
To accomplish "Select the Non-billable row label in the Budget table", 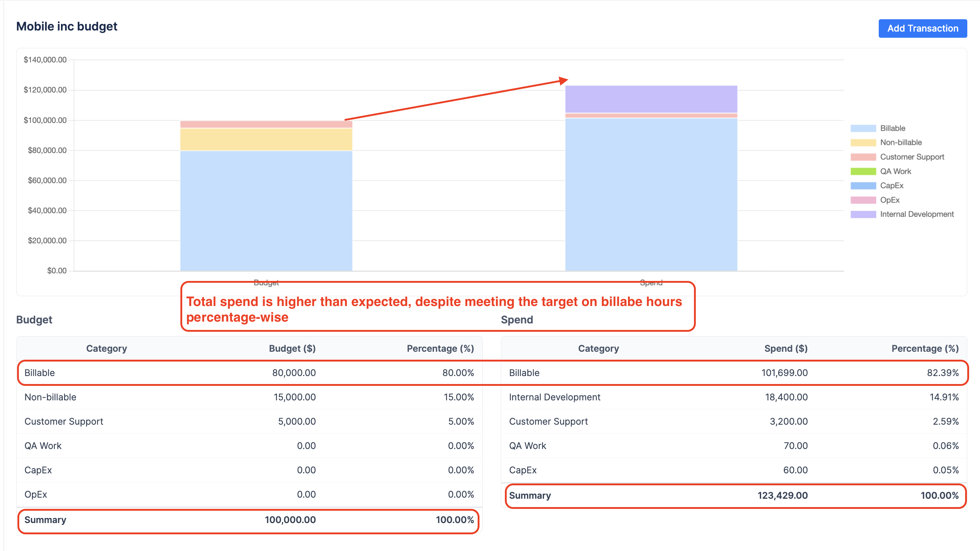I will coord(50,397).
